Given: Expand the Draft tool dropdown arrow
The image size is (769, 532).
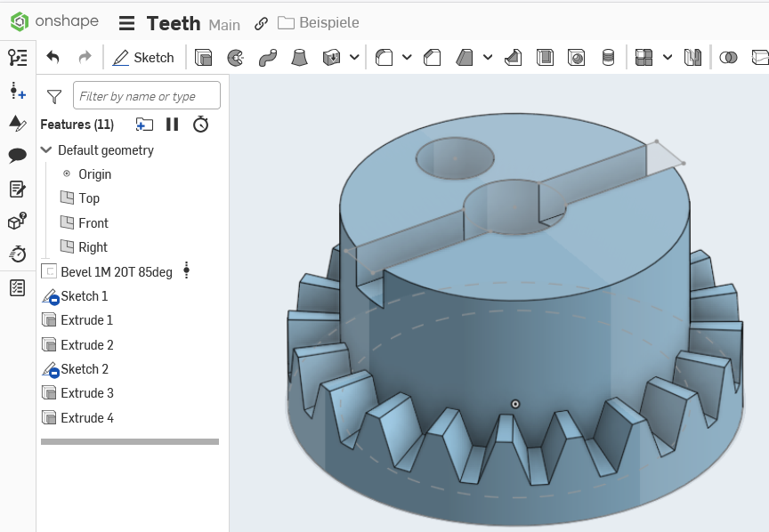Looking at the screenshot, I should point(488,58).
